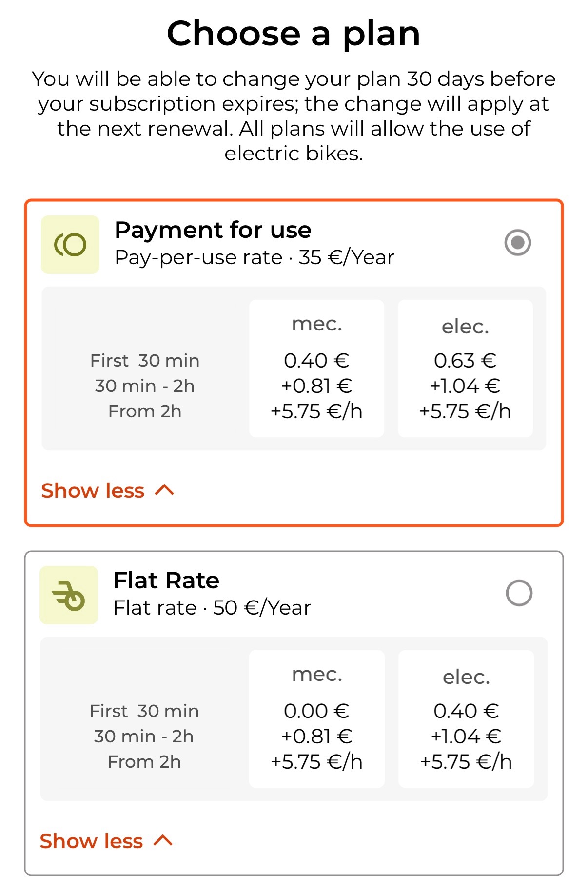Select the Payment for use radio button
The width and height of the screenshot is (588, 892).
tap(518, 243)
